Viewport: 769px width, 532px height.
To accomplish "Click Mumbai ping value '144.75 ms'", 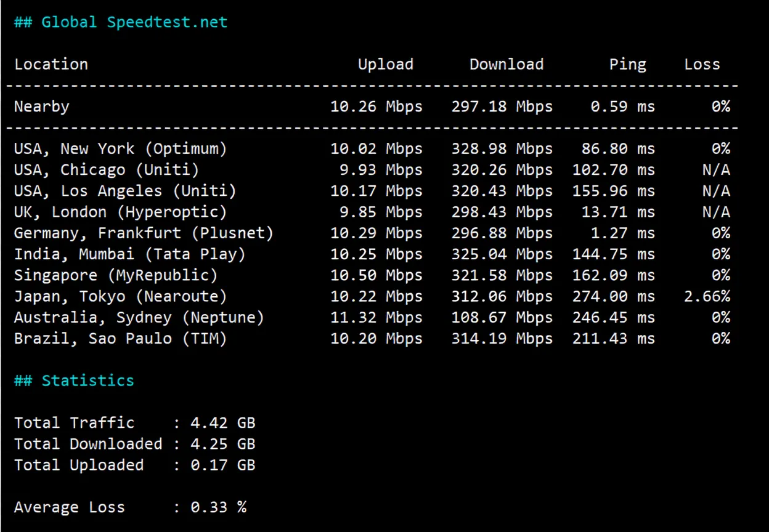I will [614, 254].
